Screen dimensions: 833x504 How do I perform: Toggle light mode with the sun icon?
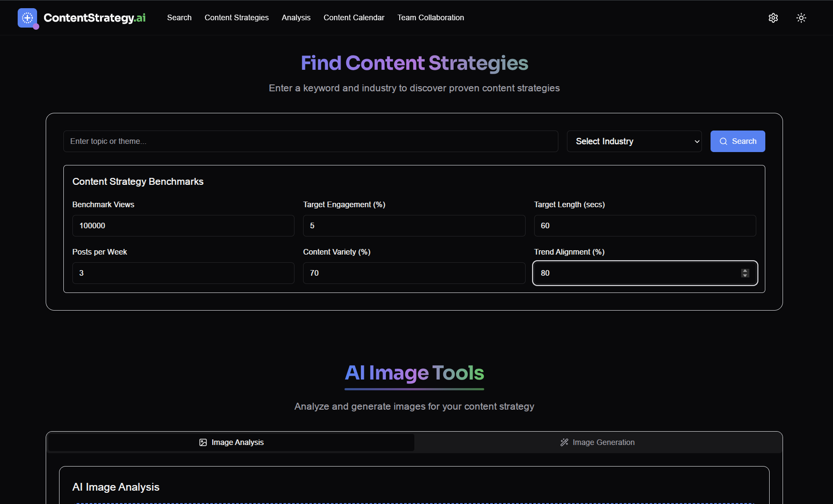[x=801, y=18]
